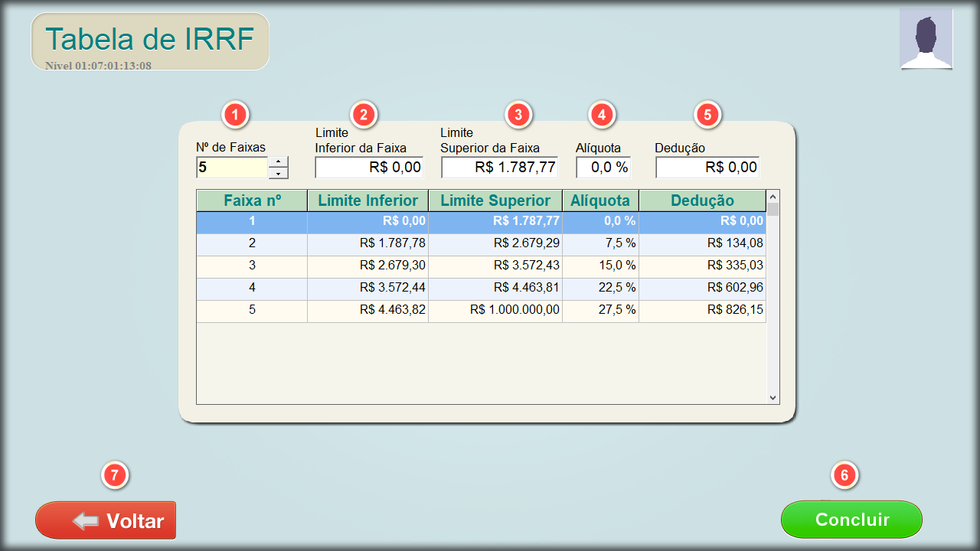Click red help marker number 5

[707, 115]
